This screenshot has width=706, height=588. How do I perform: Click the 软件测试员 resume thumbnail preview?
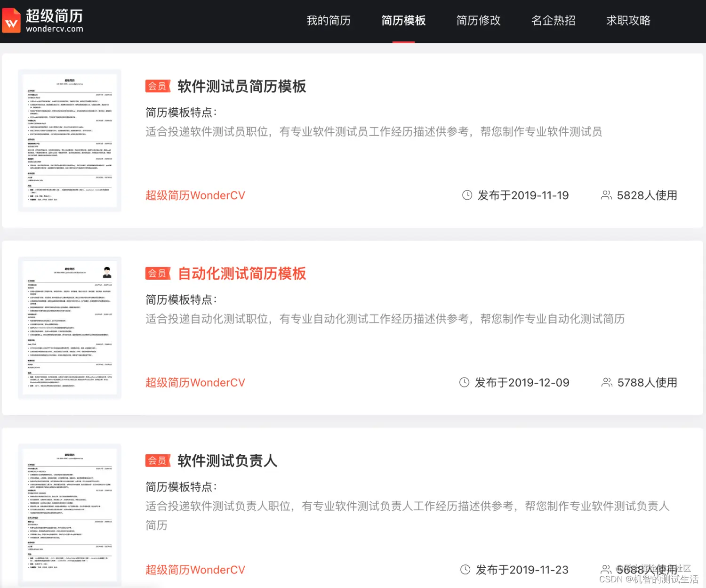(70, 140)
